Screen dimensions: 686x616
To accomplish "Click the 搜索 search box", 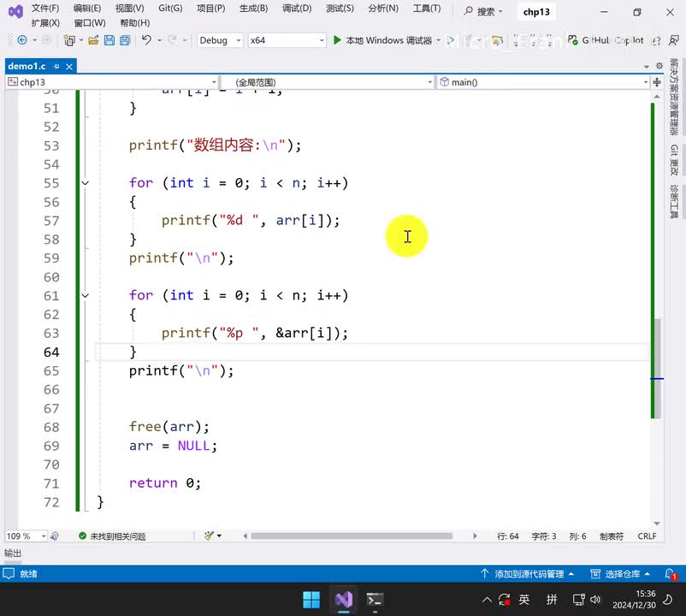I will click(483, 11).
